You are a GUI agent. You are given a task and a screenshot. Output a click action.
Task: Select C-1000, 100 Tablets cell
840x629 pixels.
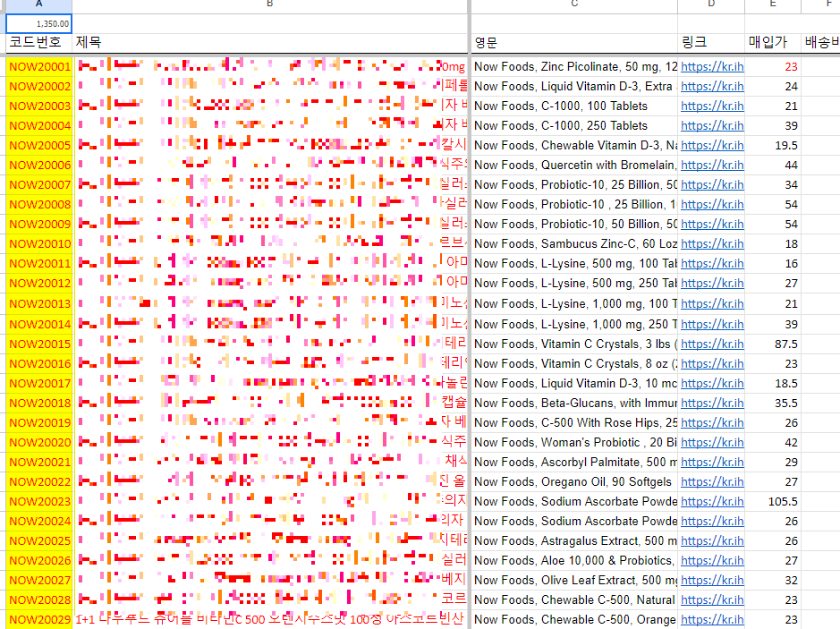pos(574,106)
